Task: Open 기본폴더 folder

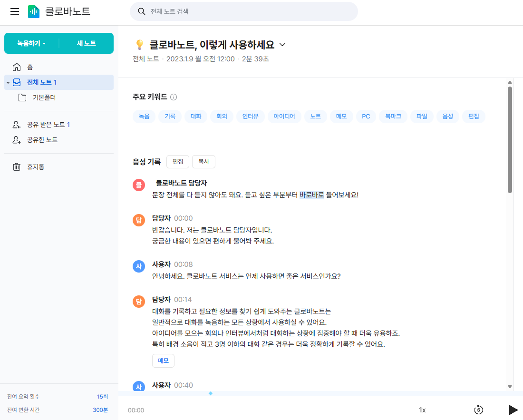Action: click(58, 98)
